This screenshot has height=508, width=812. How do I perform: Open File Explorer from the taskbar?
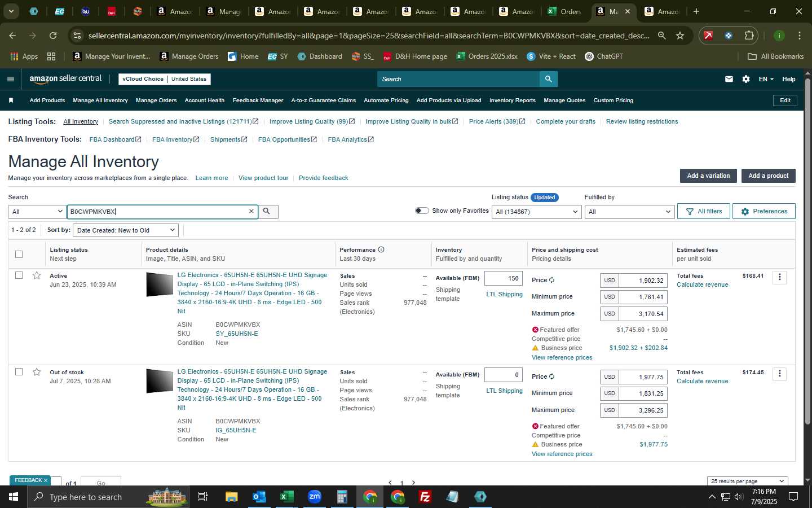point(231,497)
